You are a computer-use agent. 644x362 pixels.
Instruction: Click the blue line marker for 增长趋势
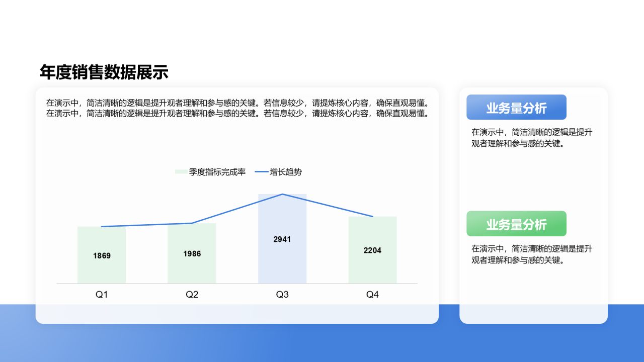[x=261, y=172]
